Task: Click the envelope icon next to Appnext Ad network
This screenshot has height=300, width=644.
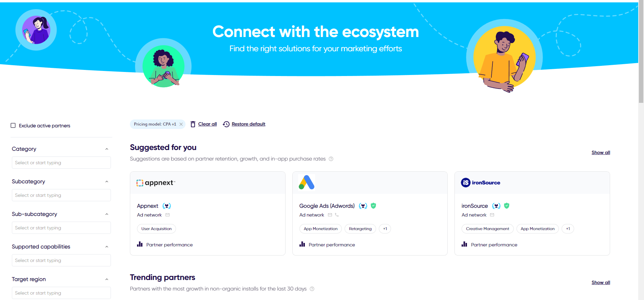Action: (168, 215)
